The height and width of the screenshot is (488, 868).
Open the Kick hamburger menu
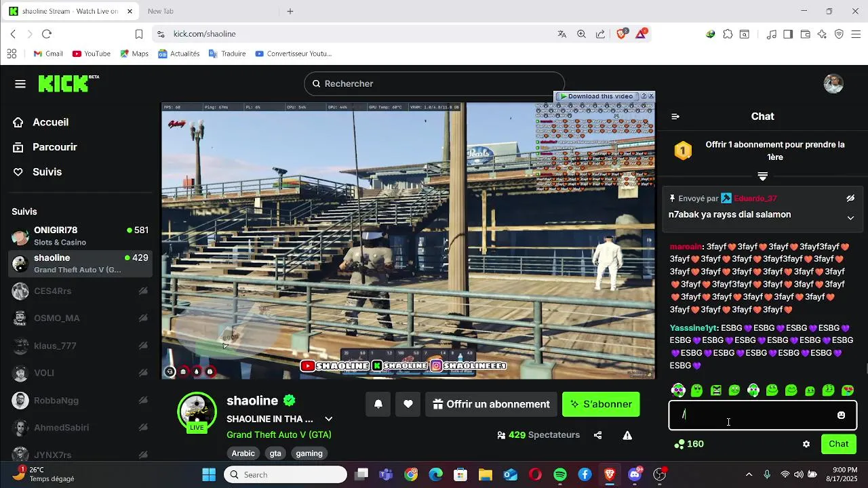[20, 83]
